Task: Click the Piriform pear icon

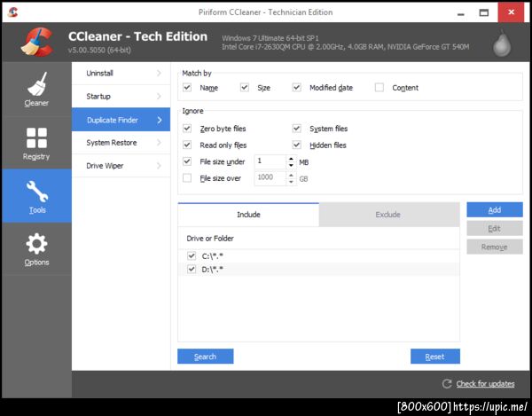Action: (x=502, y=43)
